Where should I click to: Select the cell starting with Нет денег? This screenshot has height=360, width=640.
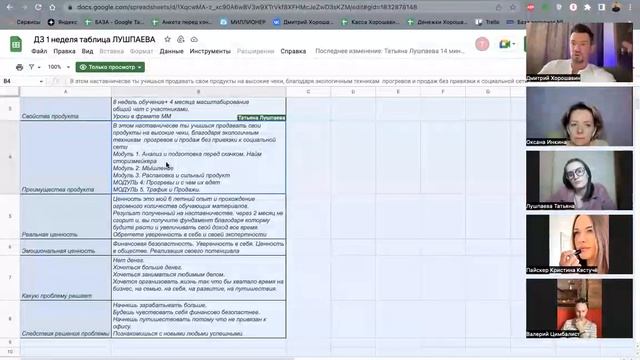coord(198,278)
